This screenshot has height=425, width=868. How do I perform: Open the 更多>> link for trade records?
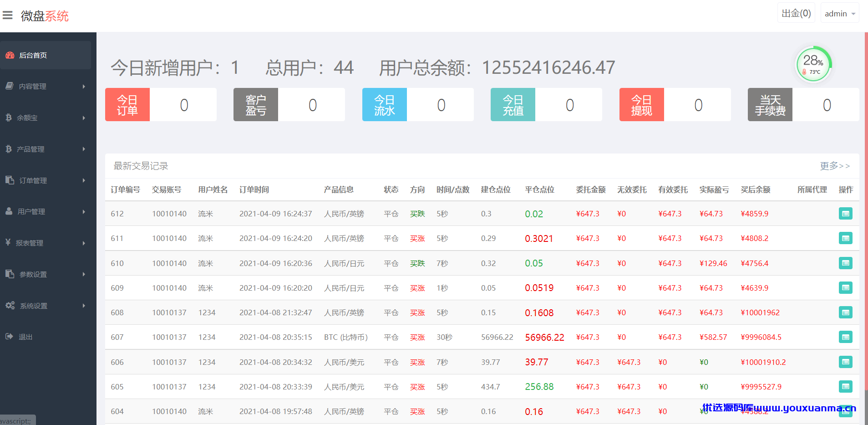click(x=835, y=166)
